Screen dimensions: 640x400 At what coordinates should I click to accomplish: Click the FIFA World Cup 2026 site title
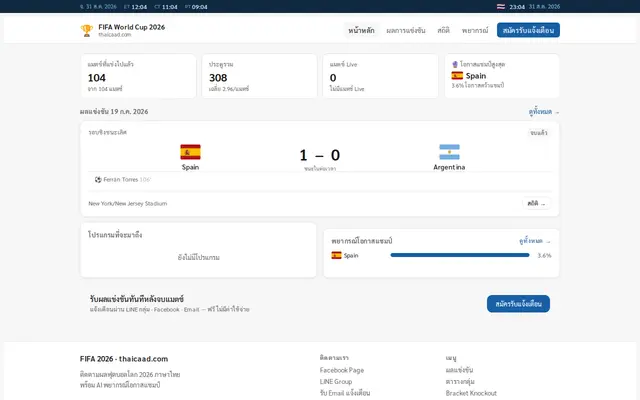click(131, 27)
